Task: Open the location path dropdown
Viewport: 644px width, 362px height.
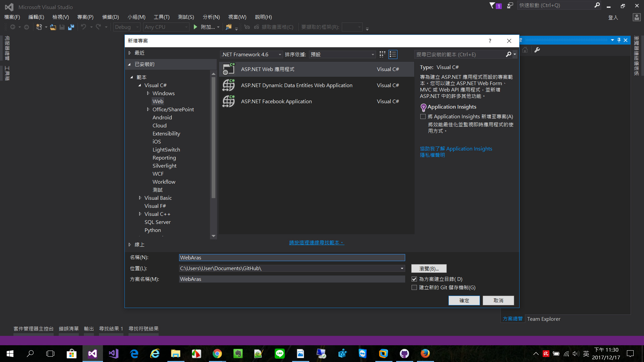Action: click(x=402, y=268)
